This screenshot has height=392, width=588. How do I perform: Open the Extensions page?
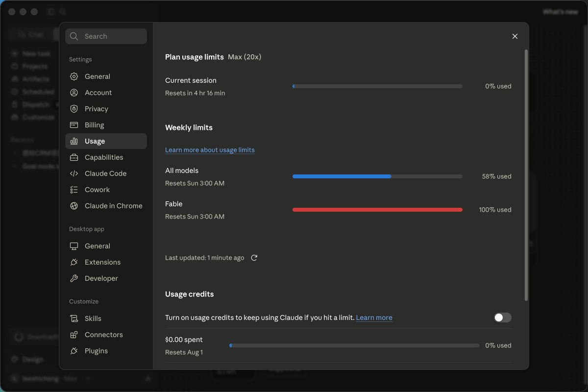(106, 262)
